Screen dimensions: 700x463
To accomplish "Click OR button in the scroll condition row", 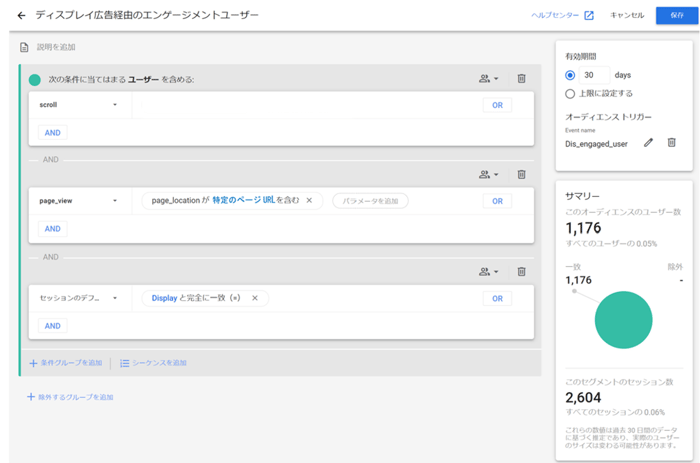I will (x=497, y=105).
